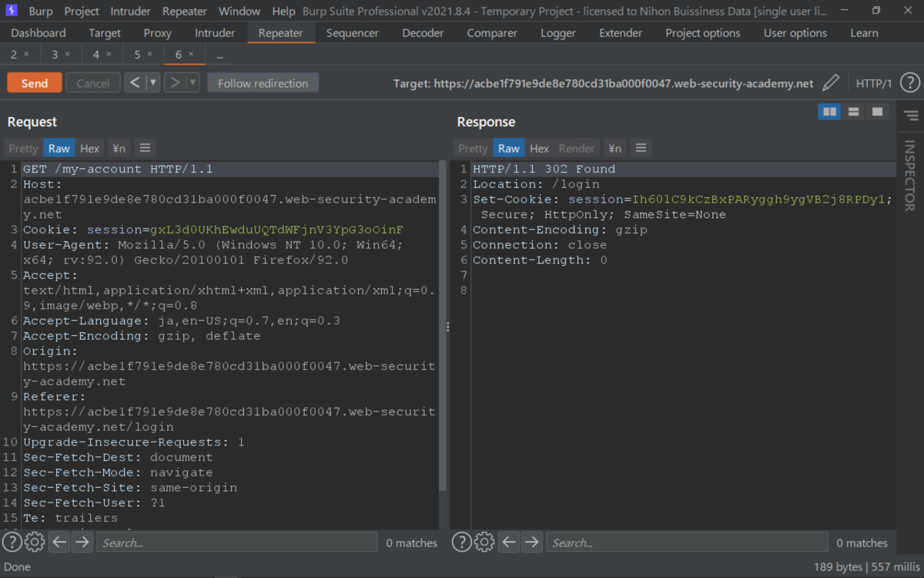Viewport: 924px width, 578px height.
Task: Open the Intruder menu
Action: tap(132, 12)
